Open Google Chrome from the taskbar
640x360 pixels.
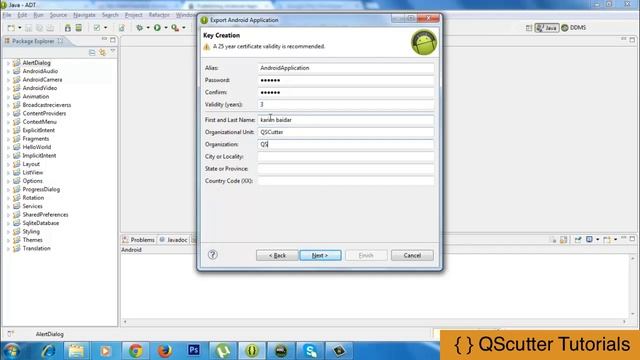(136, 351)
